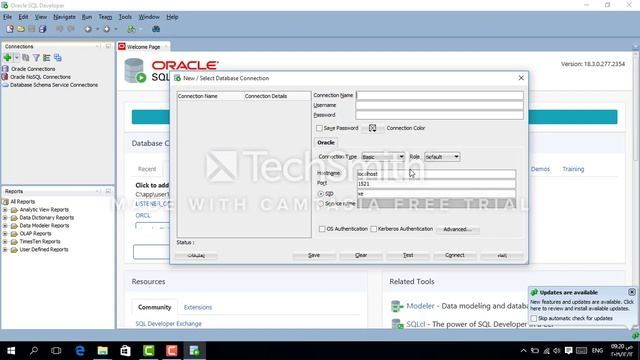Launch Edge browser from taskbar

coord(80,351)
